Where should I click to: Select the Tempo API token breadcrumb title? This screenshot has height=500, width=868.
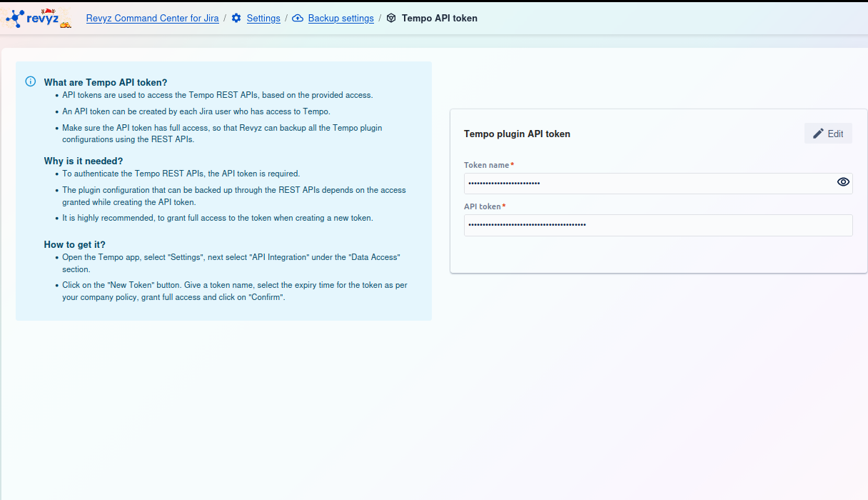coord(439,18)
